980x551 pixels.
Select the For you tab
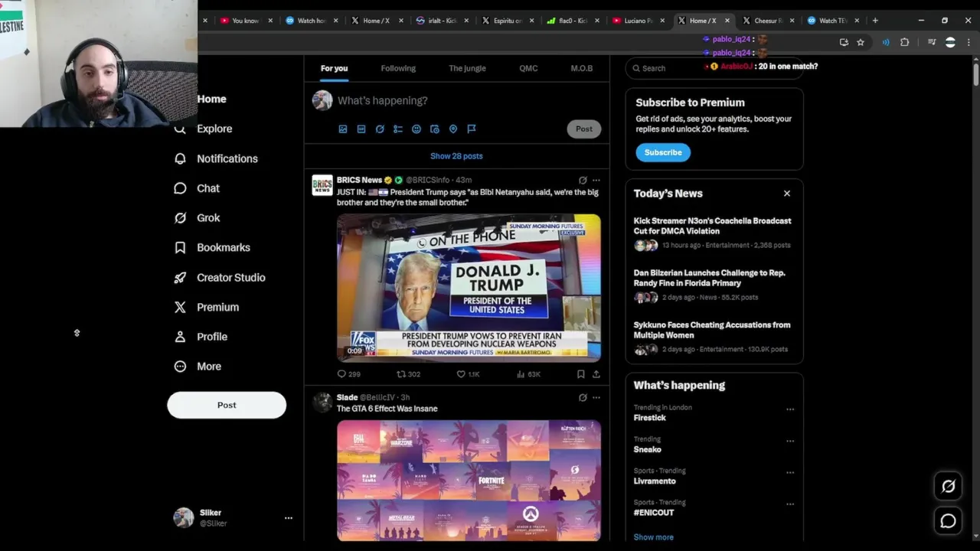pos(334,68)
